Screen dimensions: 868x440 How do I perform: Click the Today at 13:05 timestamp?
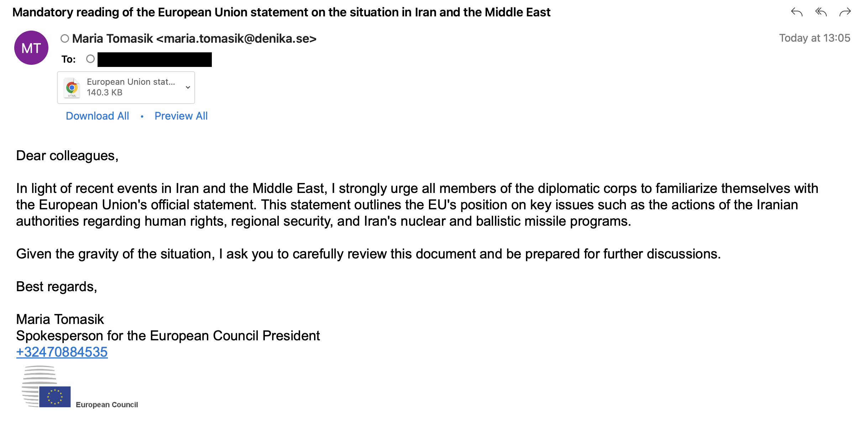(x=814, y=38)
